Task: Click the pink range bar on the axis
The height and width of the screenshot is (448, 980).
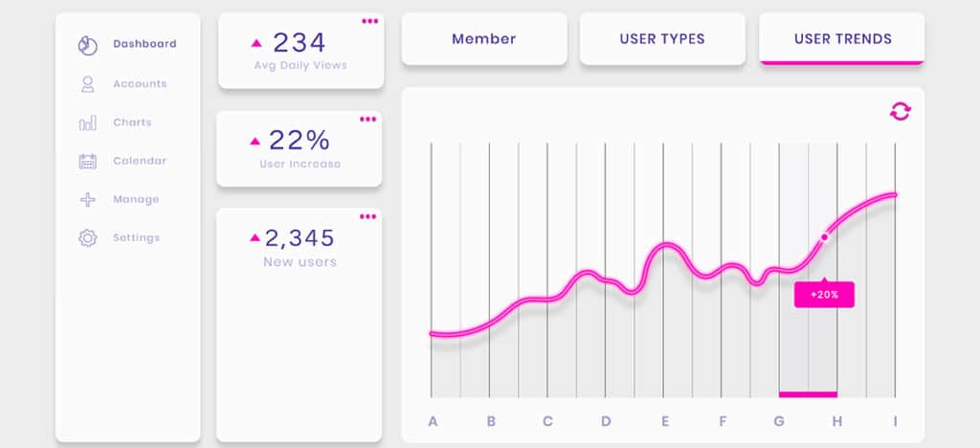Action: [x=808, y=393]
